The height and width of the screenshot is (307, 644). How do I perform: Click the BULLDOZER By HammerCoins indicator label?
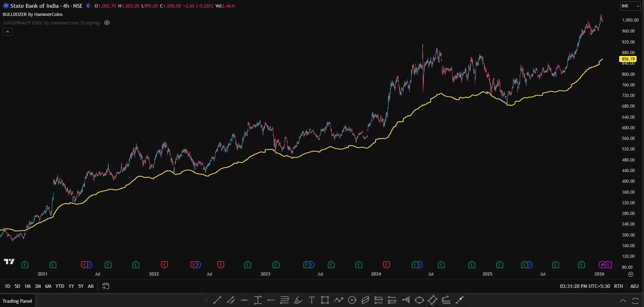tap(33, 15)
